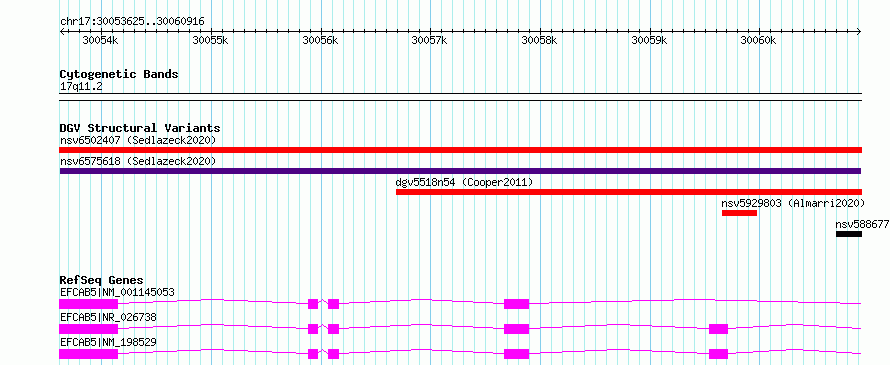Click the 30056k ruler tick label
The height and width of the screenshot is (365, 890).
coord(320,40)
